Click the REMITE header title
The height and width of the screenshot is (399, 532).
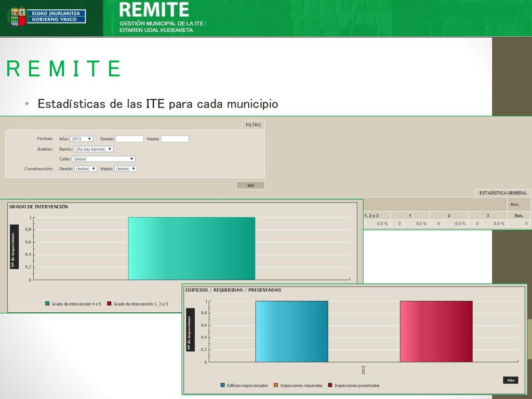(x=154, y=10)
